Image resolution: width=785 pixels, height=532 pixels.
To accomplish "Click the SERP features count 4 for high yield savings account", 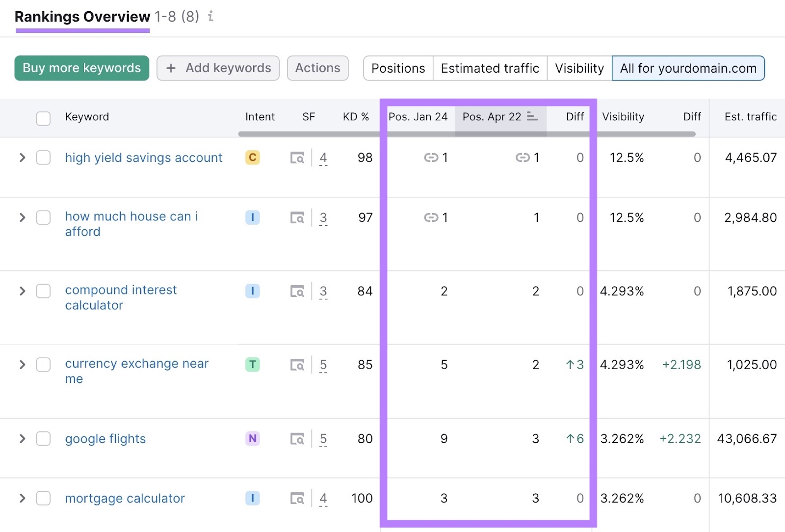I will 323,158.
